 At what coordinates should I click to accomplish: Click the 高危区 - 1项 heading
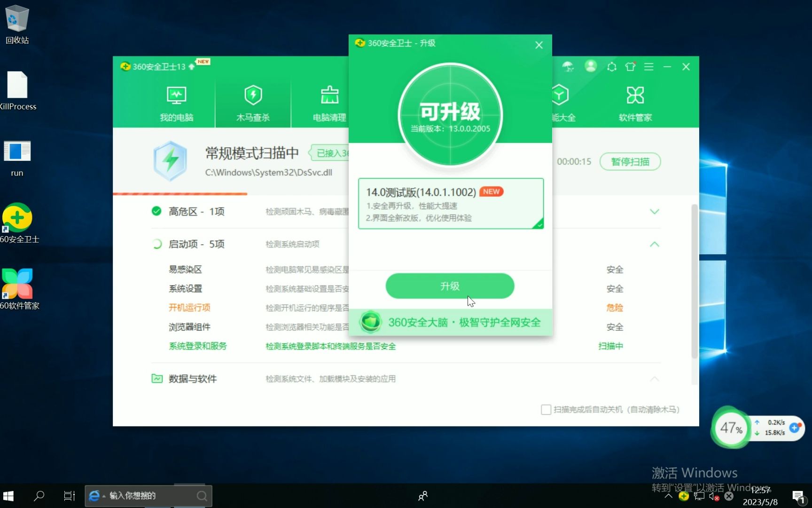click(x=196, y=212)
